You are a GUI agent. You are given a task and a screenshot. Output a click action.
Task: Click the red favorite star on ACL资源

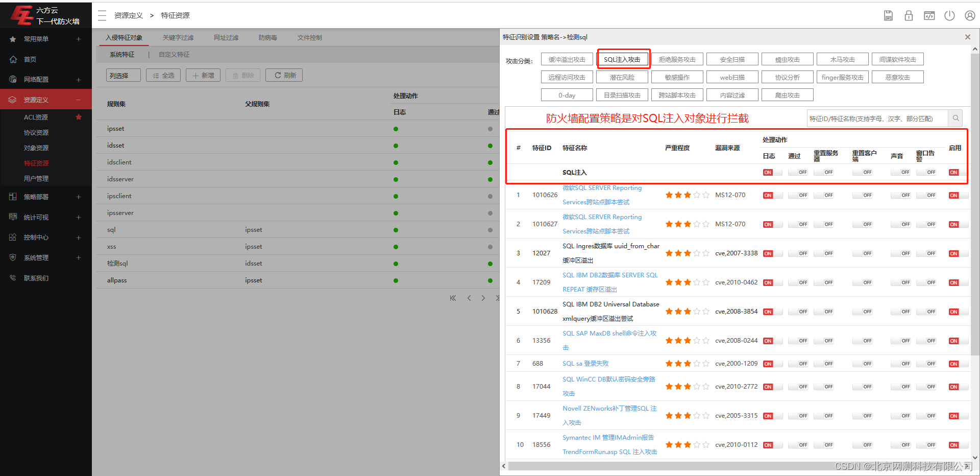pyautogui.click(x=79, y=117)
